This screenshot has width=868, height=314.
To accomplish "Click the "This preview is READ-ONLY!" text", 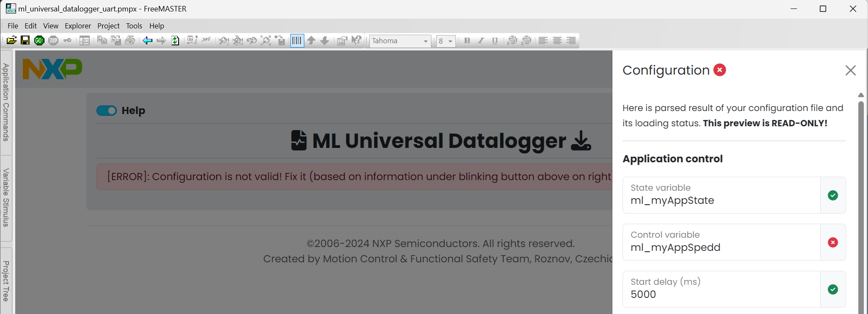I will click(x=765, y=123).
